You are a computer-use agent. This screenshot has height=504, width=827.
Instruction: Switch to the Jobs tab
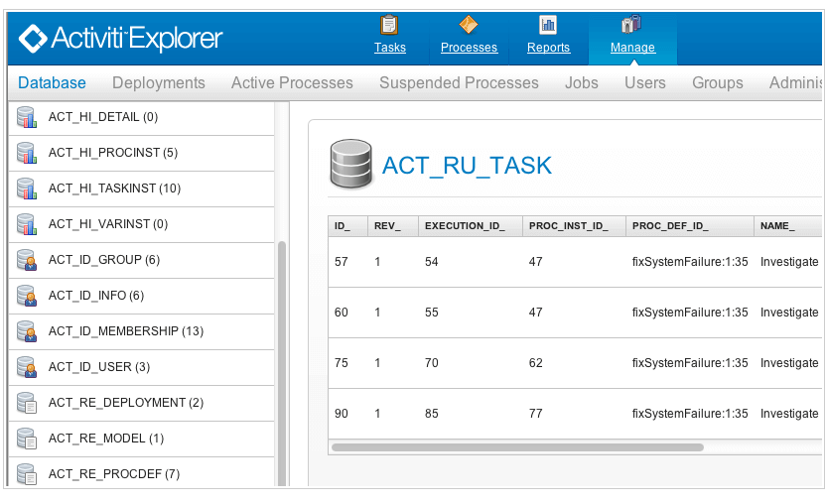pos(581,82)
